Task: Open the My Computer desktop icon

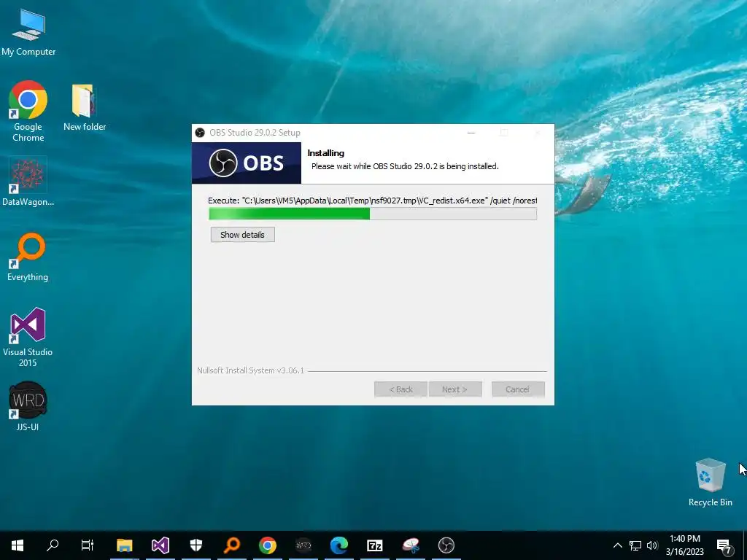Action: coord(28,32)
